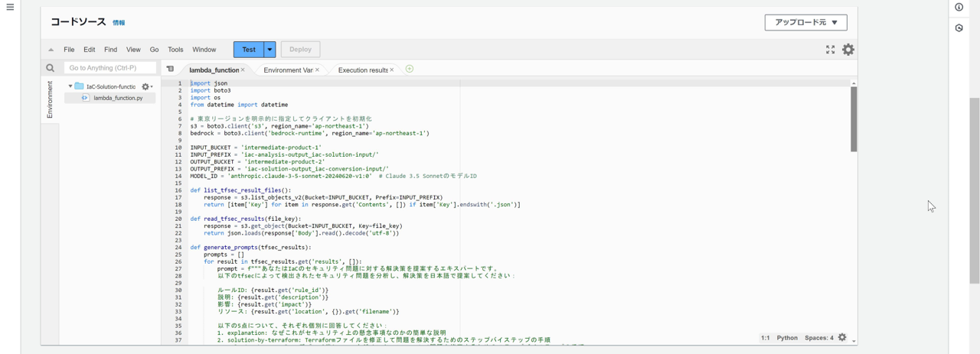Click the editor scrollbar up arrow
980x354 pixels.
(854, 83)
